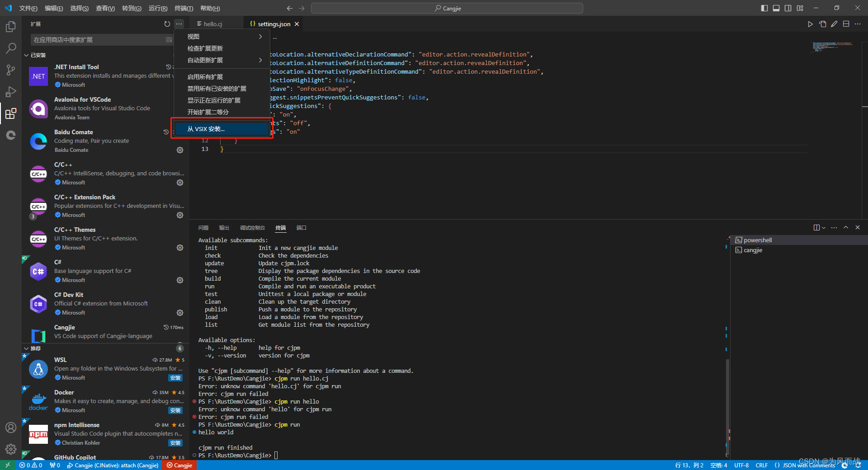Open Settings UI from the editor toolbar
Screen dimensions: 868x470
822,24
